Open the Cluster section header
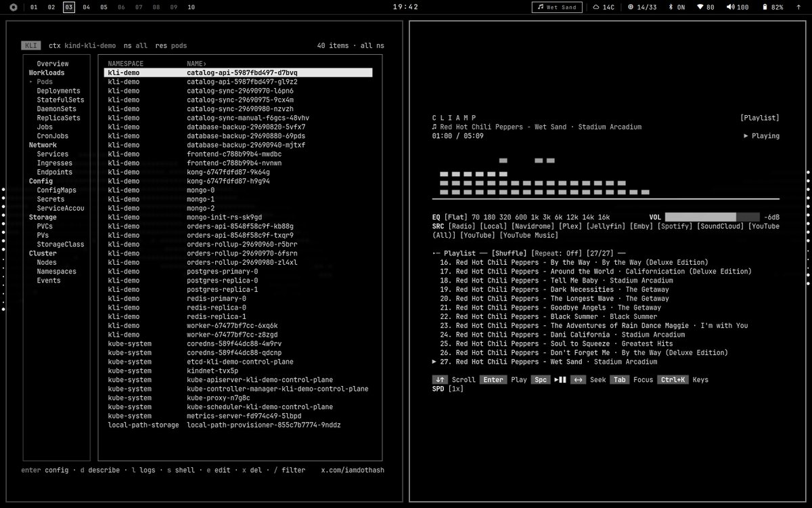Viewport: 812px width, 508px height. 43,253
